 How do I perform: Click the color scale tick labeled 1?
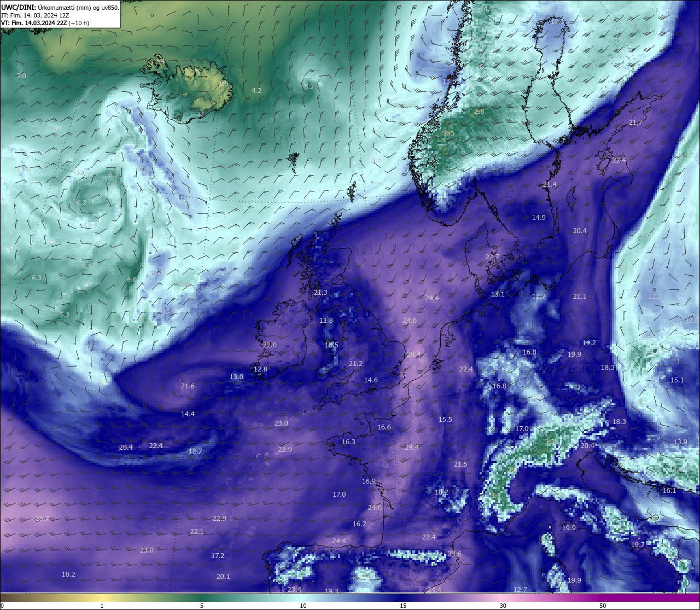[x=102, y=606]
